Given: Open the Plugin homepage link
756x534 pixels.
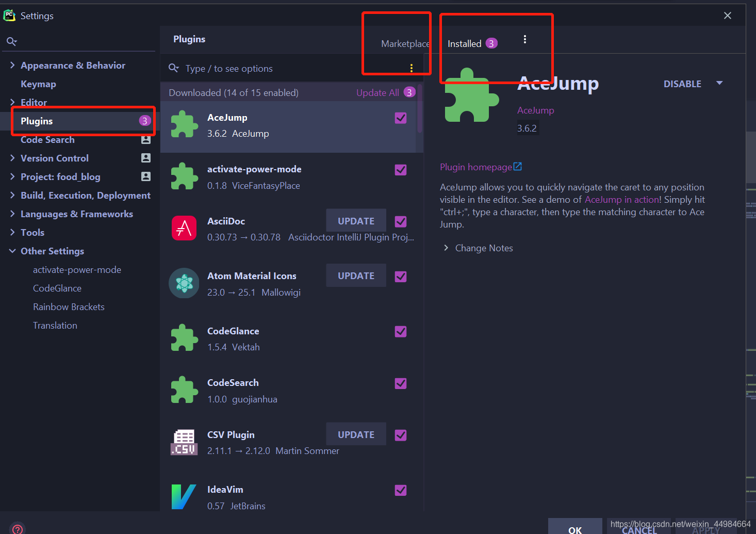Looking at the screenshot, I should (476, 167).
